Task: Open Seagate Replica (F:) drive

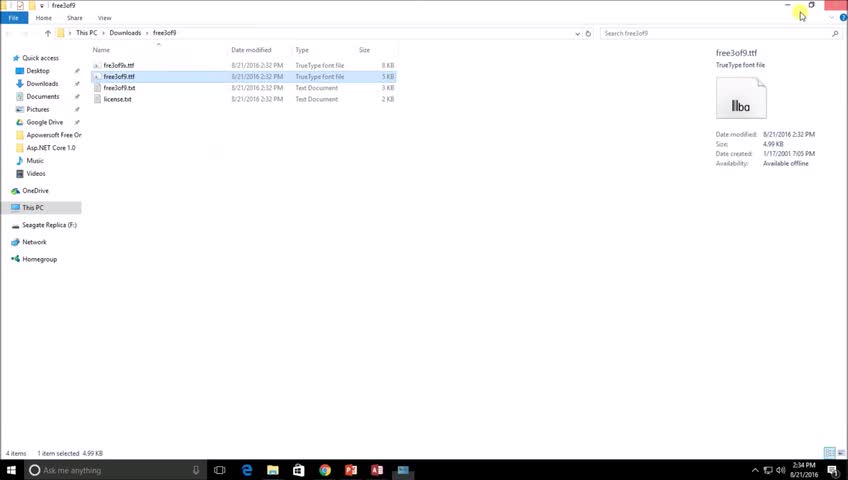Action: pyautogui.click(x=49, y=225)
